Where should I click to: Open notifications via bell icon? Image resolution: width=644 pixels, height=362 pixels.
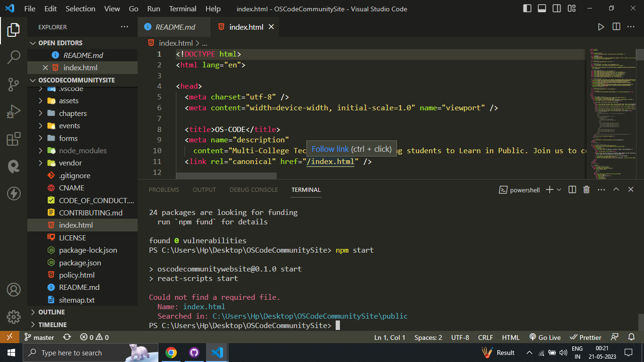(631, 337)
